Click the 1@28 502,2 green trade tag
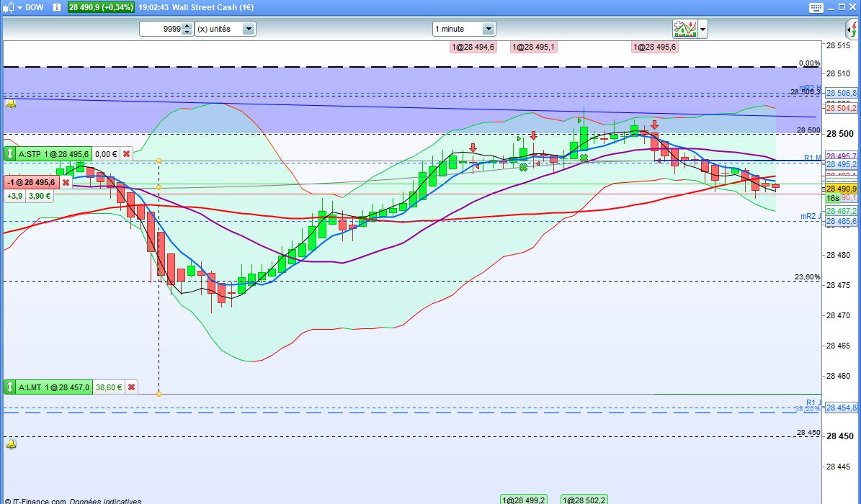The width and height of the screenshot is (861, 504). tap(584, 500)
